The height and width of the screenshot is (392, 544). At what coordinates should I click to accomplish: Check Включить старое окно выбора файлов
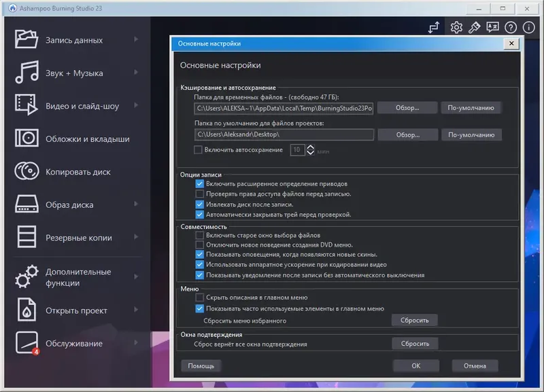pos(199,235)
